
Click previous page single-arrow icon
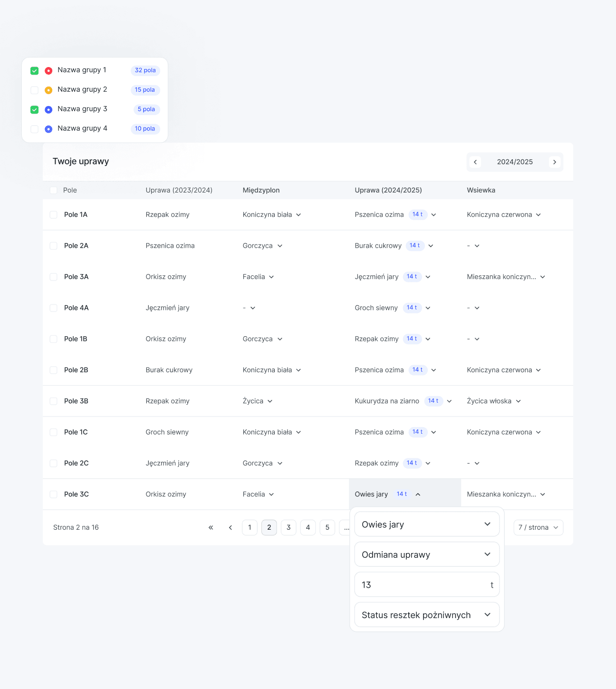231,527
